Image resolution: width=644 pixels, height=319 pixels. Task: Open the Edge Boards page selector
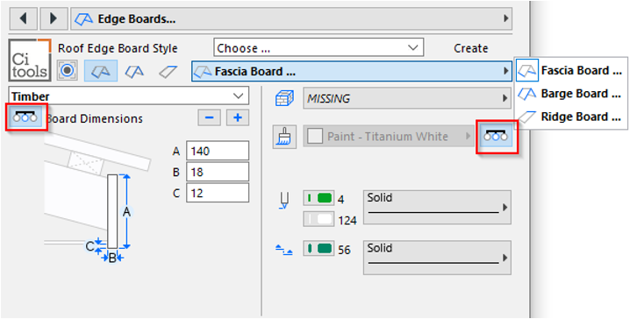point(291,19)
